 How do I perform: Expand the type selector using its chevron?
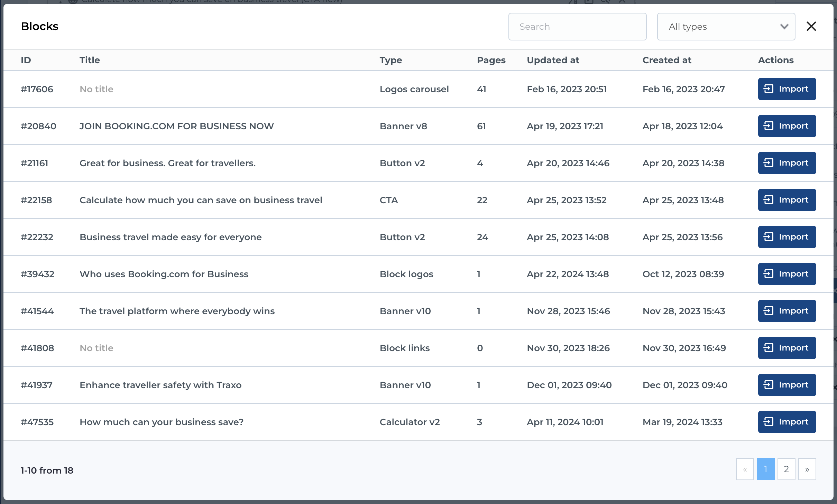pyautogui.click(x=783, y=26)
